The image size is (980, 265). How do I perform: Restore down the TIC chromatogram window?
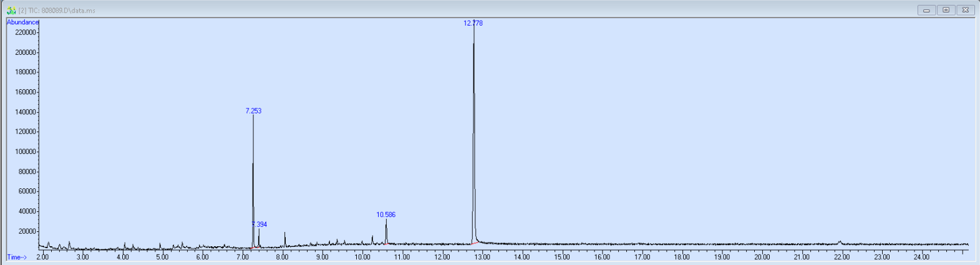[946, 10]
